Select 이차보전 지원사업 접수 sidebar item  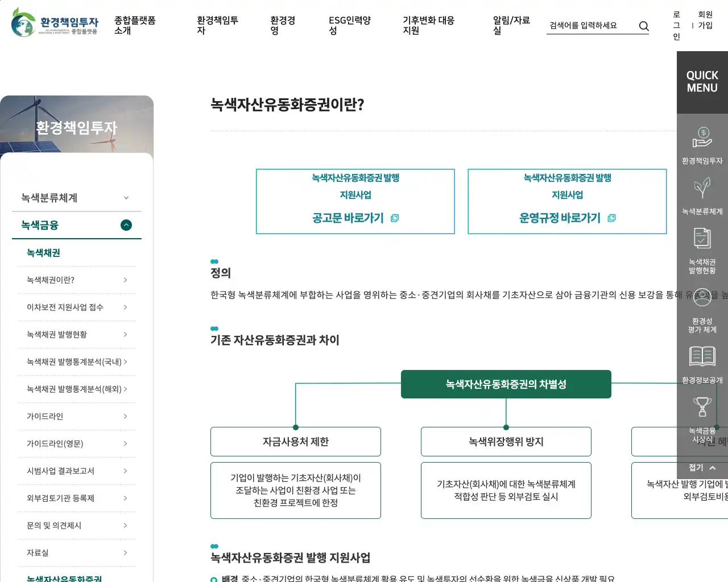[77, 307]
